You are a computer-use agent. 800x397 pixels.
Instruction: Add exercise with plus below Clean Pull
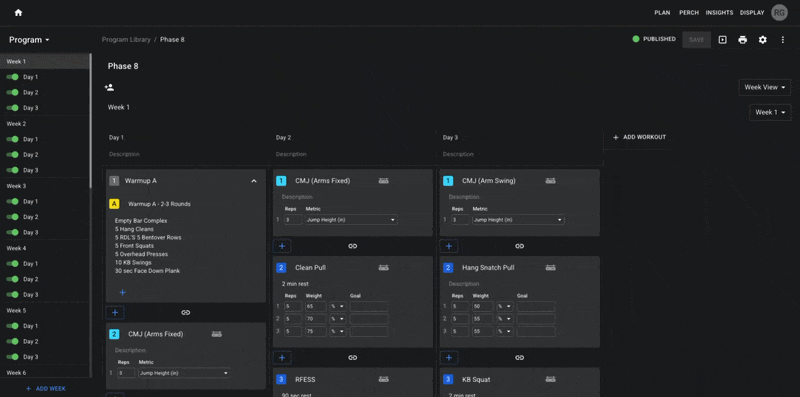[282, 358]
